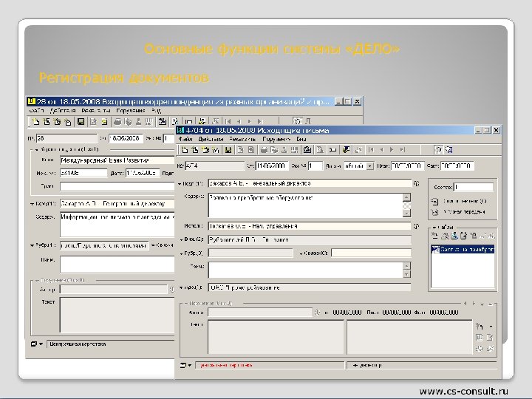Open Файл menu in Исходящие письма window

(x=185, y=139)
